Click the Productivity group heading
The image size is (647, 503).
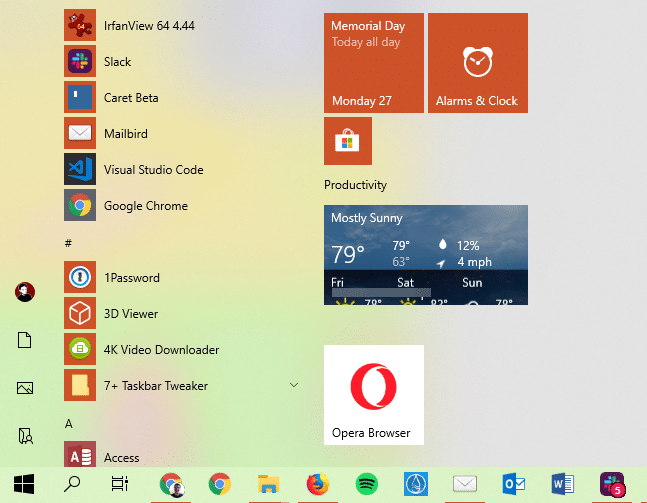(x=355, y=185)
